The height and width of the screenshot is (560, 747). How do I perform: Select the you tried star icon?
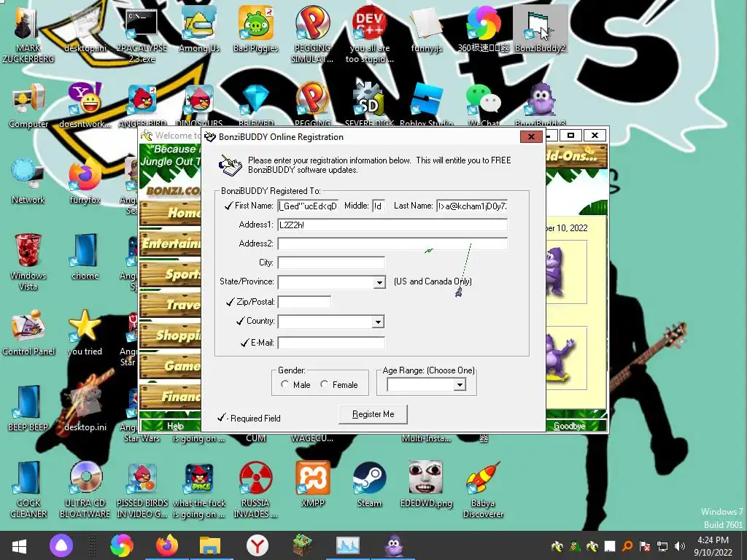point(85,332)
